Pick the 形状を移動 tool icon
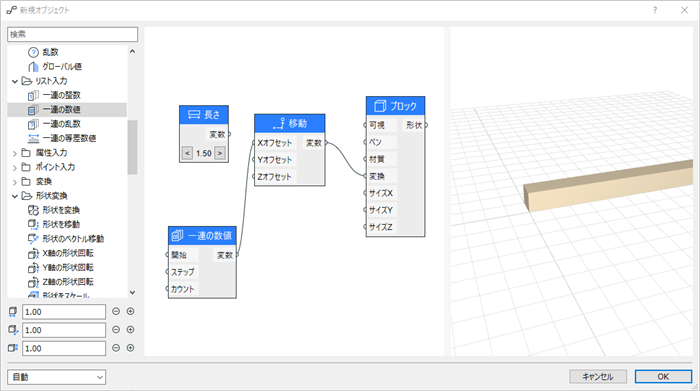 (33, 224)
